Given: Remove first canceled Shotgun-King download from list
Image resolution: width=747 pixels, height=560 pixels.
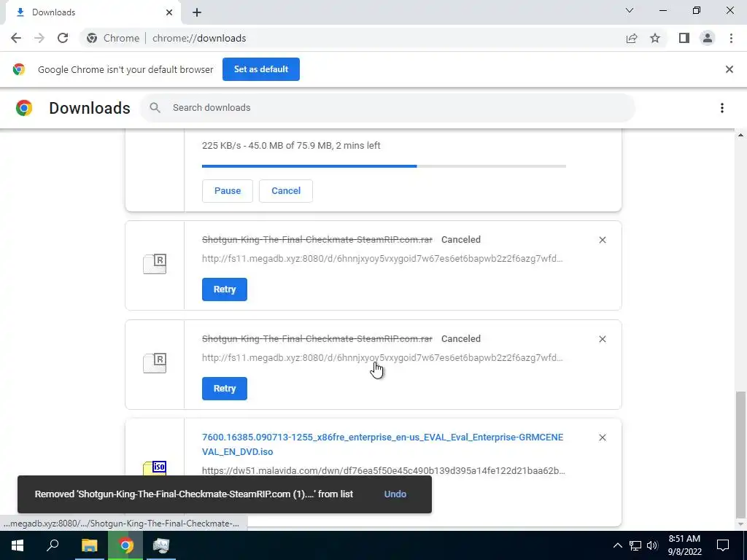Looking at the screenshot, I should click(603, 240).
